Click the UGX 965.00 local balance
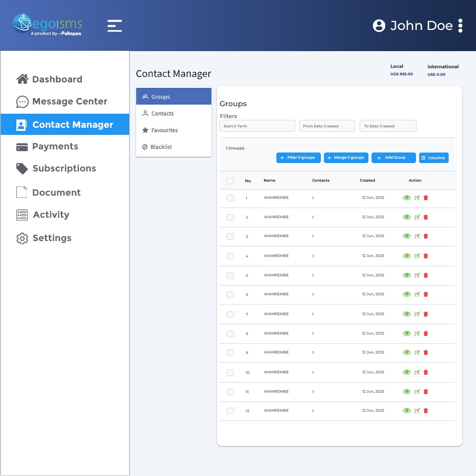Image resolution: width=476 pixels, height=476 pixels. (402, 74)
